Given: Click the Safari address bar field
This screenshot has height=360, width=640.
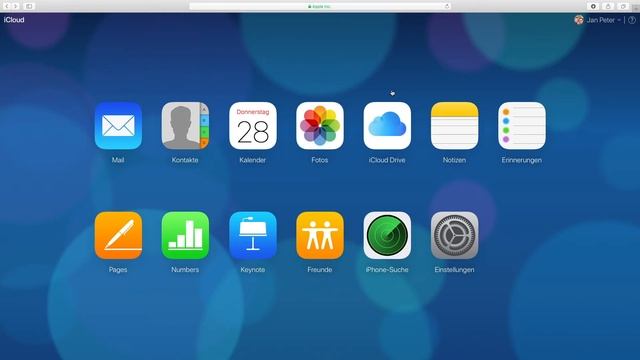Looking at the screenshot, I should point(320,6).
